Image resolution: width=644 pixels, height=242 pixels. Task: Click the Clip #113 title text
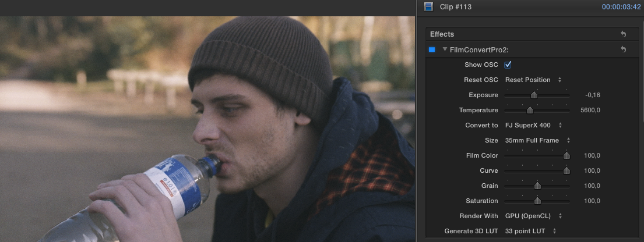coord(456,6)
